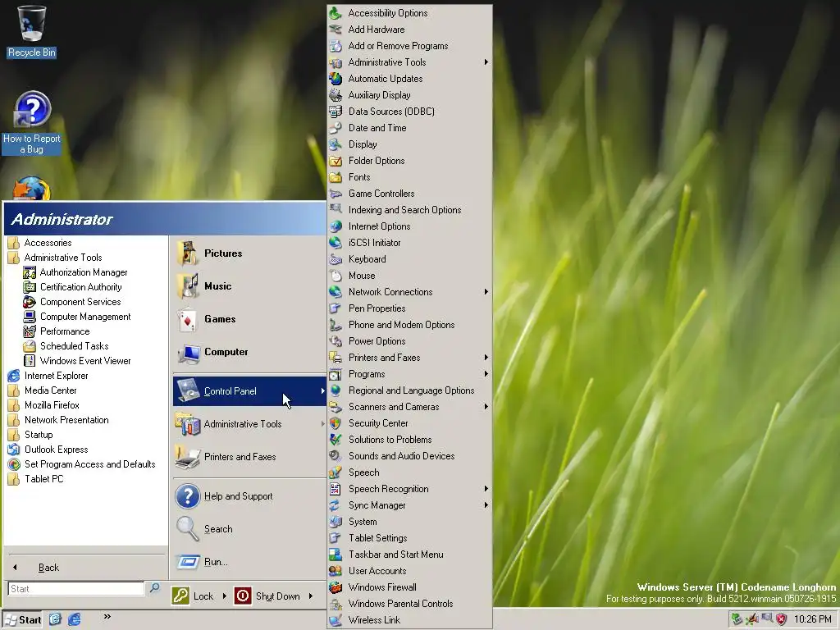Image resolution: width=840 pixels, height=630 pixels.
Task: Open Authorization Manager in programs list
Action: pyautogui.click(x=85, y=272)
